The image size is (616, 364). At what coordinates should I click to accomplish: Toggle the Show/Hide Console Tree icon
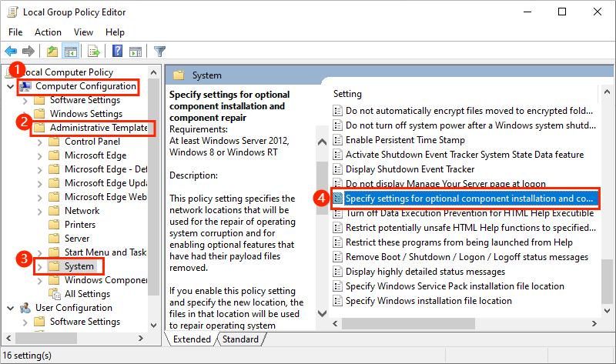click(71, 51)
